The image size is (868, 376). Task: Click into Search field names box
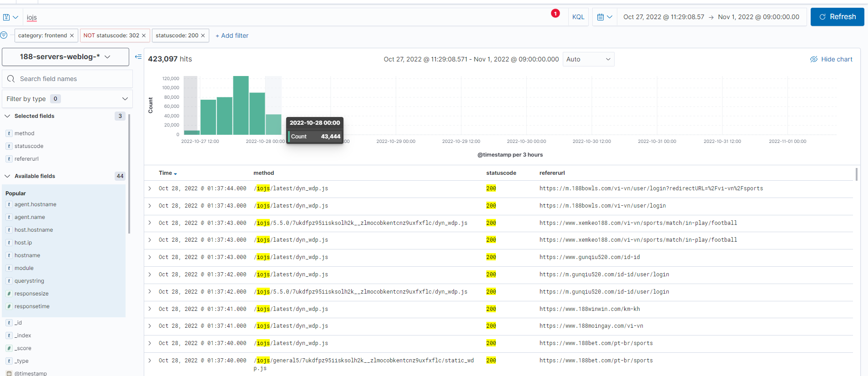pyautogui.click(x=73, y=79)
